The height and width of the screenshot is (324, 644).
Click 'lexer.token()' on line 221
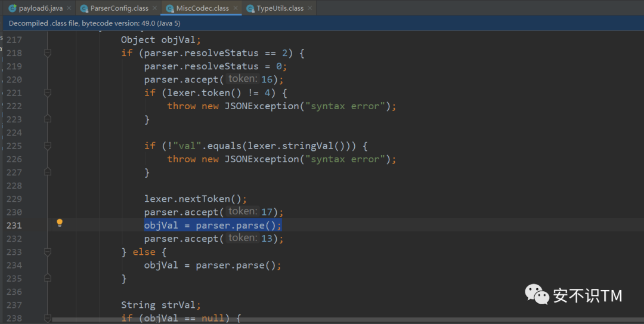point(204,93)
